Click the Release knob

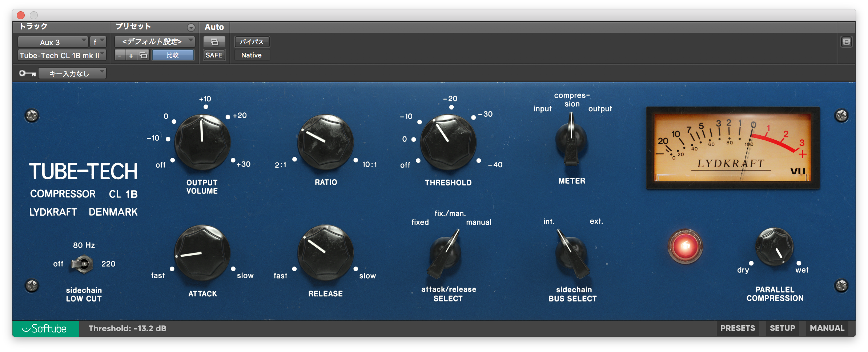click(325, 253)
